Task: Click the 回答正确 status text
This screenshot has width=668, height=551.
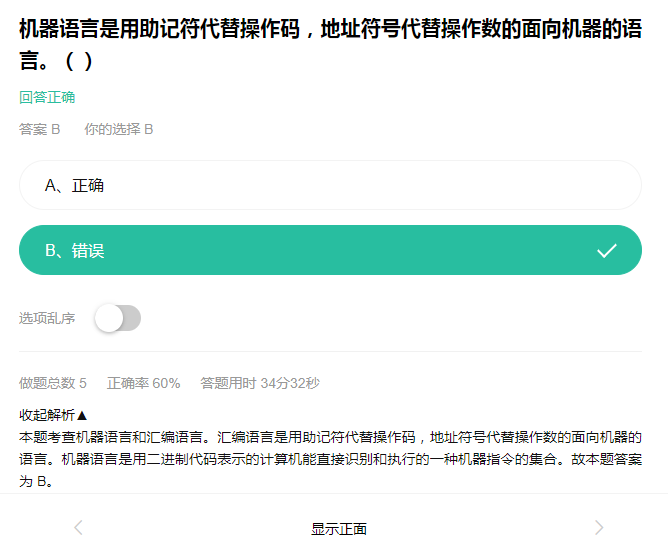Action: point(47,97)
